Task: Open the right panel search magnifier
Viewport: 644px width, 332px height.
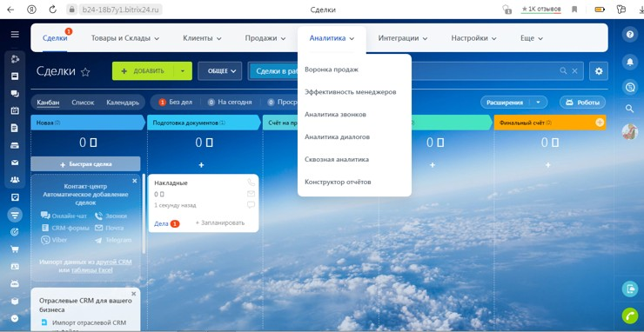Action: [629, 109]
